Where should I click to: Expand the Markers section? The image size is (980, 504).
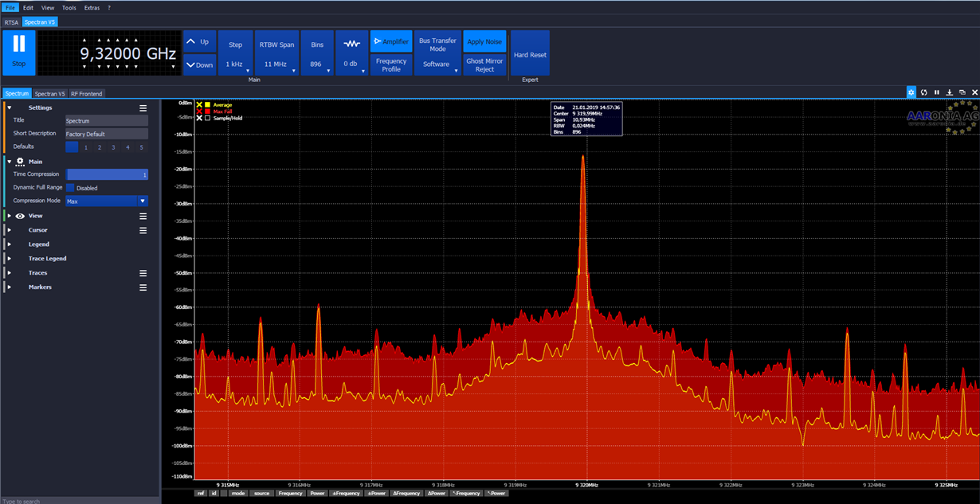[x=10, y=287]
